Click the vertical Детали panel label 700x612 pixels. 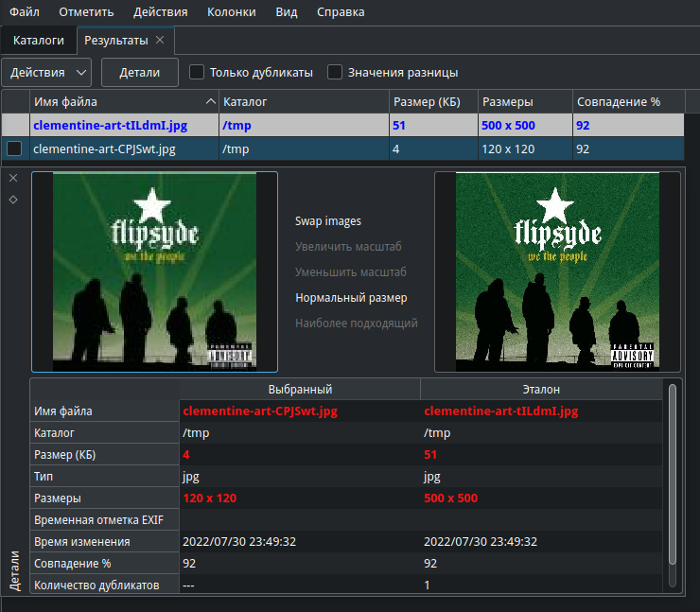click(15, 570)
